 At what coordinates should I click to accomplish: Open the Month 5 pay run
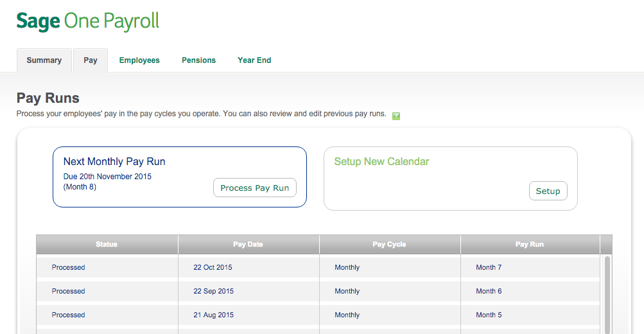[x=489, y=315]
